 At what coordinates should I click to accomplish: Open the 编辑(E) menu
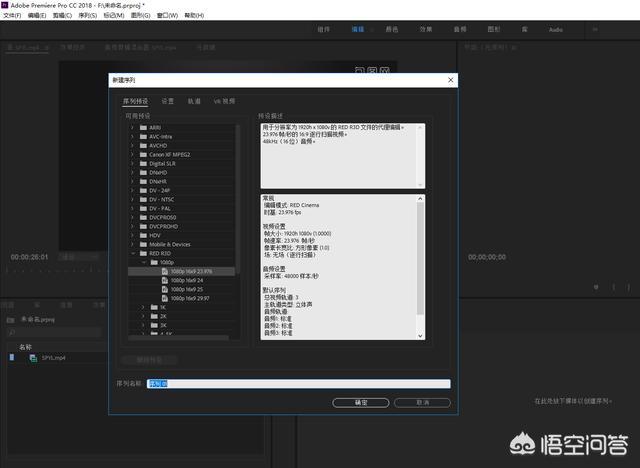[37, 16]
